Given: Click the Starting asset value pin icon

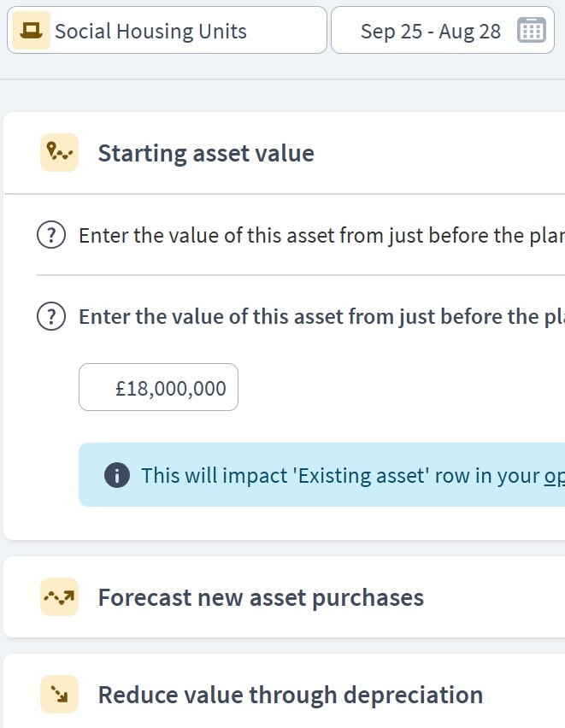Looking at the screenshot, I should (x=59, y=153).
